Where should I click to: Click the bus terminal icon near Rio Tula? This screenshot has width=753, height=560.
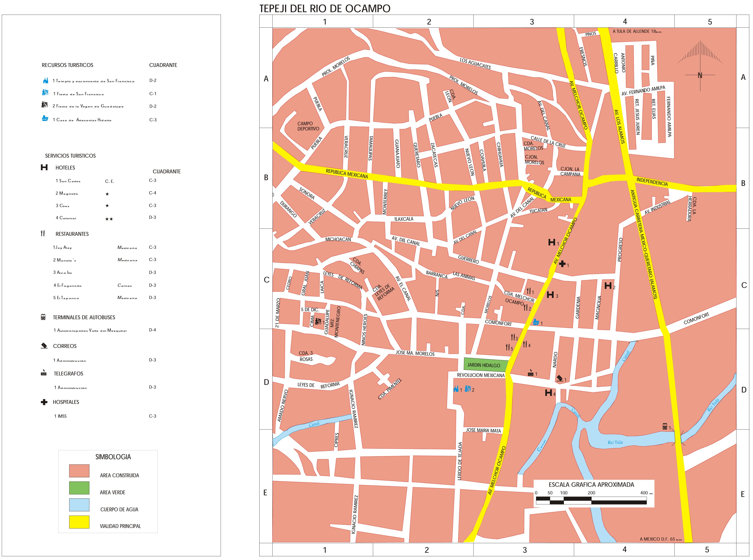(665, 427)
